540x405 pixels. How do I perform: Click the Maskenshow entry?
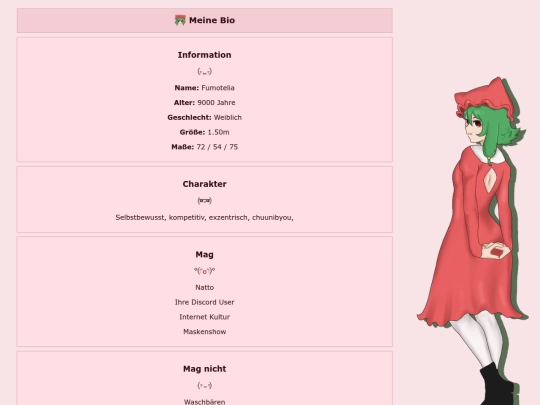pyautogui.click(x=205, y=332)
